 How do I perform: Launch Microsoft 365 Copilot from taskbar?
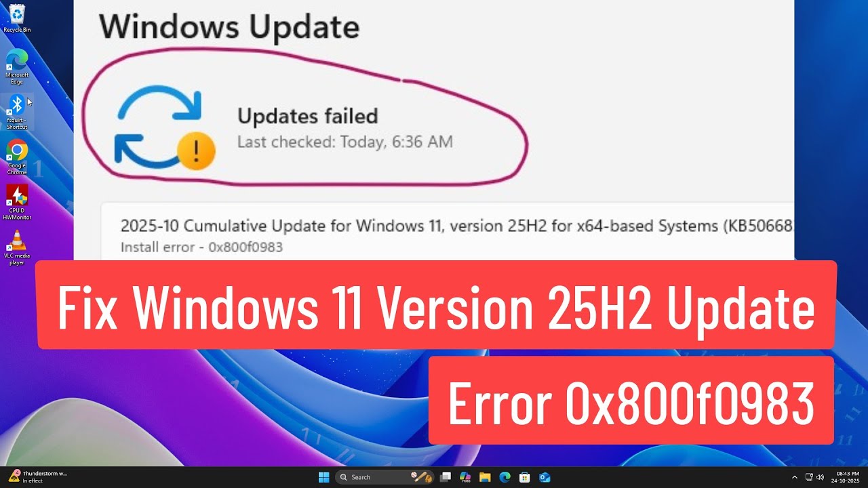pyautogui.click(x=465, y=477)
